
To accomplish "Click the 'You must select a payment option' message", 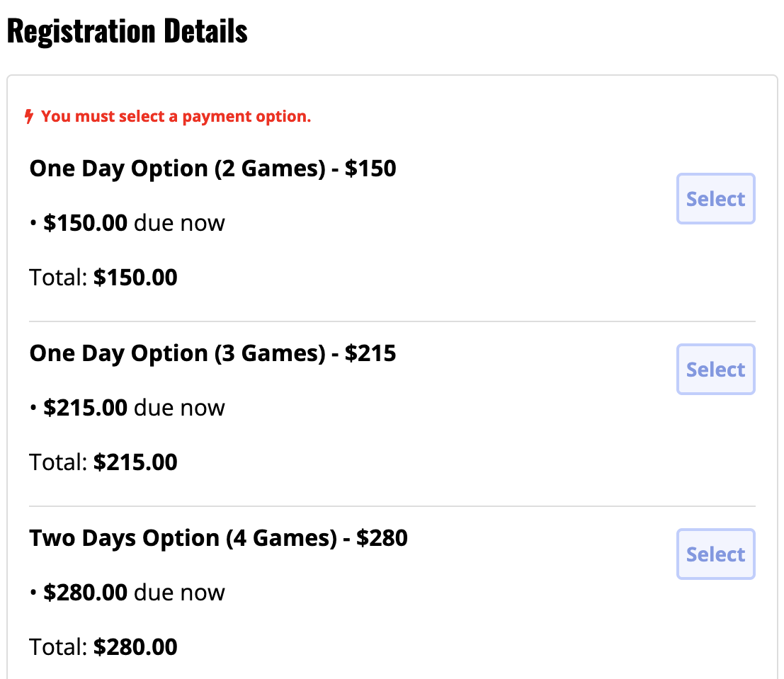I will tap(176, 116).
